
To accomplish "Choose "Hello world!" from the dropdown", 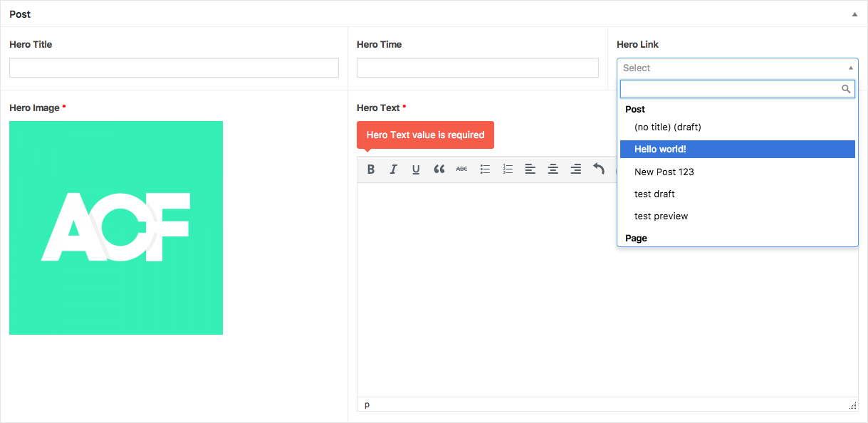I will tap(737, 149).
